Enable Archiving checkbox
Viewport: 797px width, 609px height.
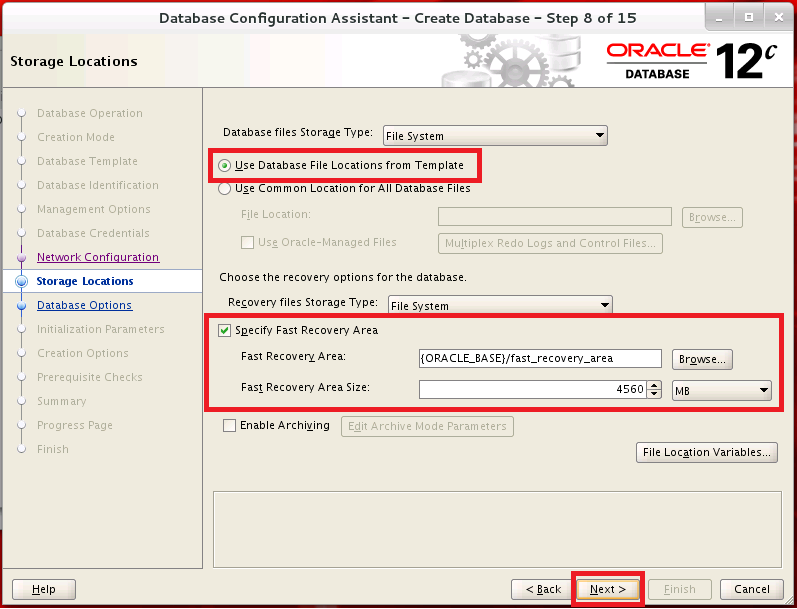(229, 425)
